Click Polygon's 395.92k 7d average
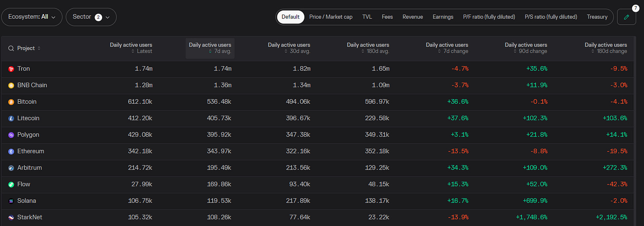Viewport: 644px width, 226px height. tap(219, 135)
